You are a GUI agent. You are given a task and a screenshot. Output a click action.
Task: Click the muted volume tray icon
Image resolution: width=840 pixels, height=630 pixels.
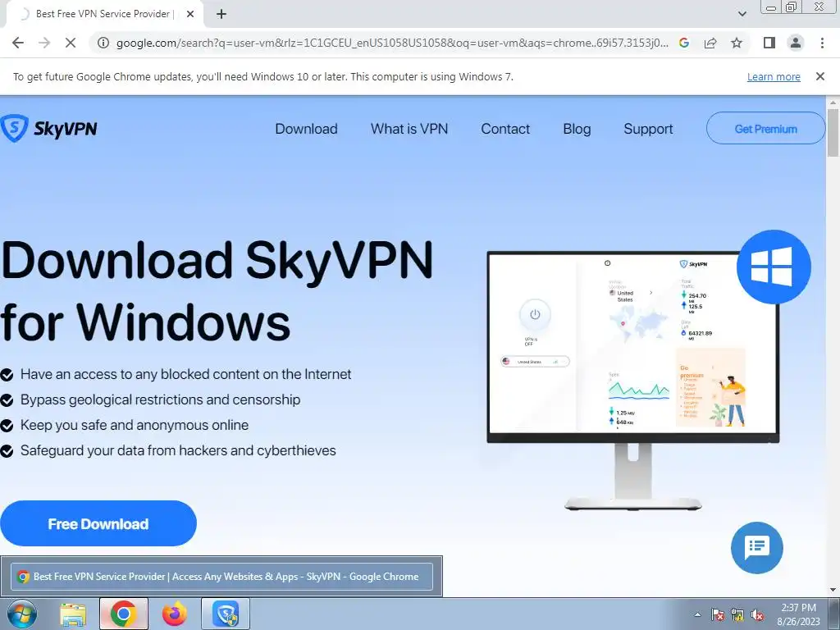click(757, 614)
